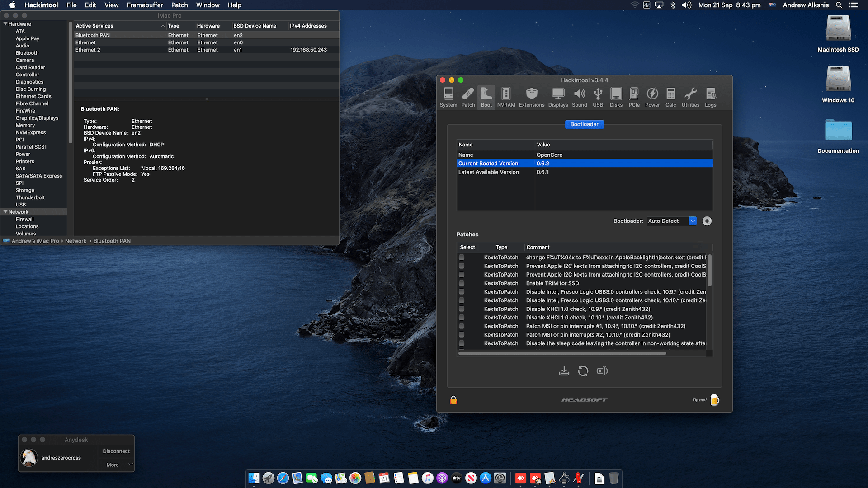
Task: Open the PCIe section in Hackintool
Action: tap(634, 97)
